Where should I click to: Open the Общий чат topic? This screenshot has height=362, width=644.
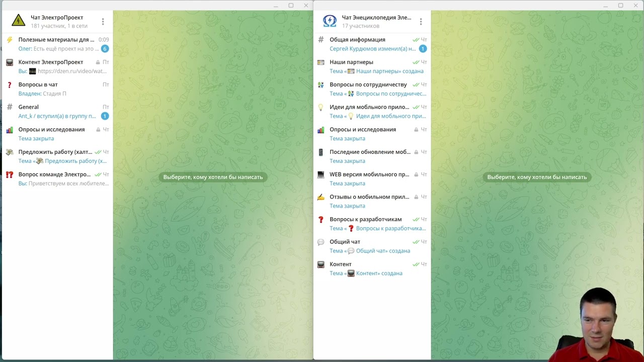click(372, 246)
